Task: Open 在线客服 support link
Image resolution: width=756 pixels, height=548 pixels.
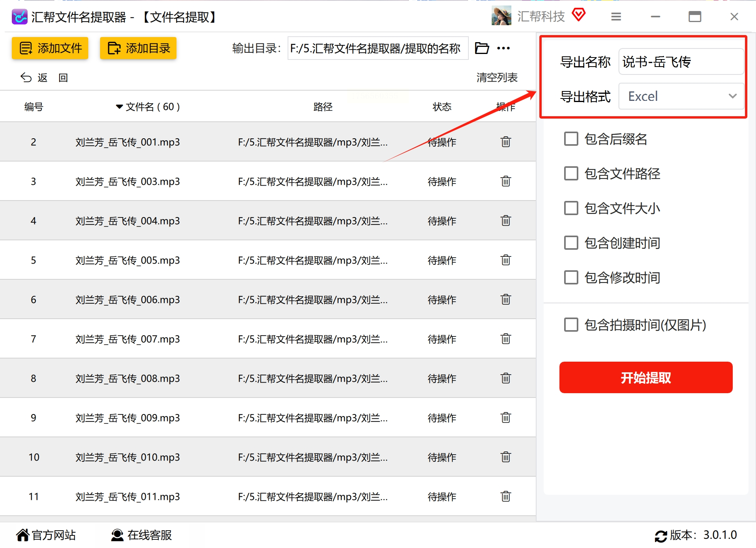Action: (x=141, y=535)
